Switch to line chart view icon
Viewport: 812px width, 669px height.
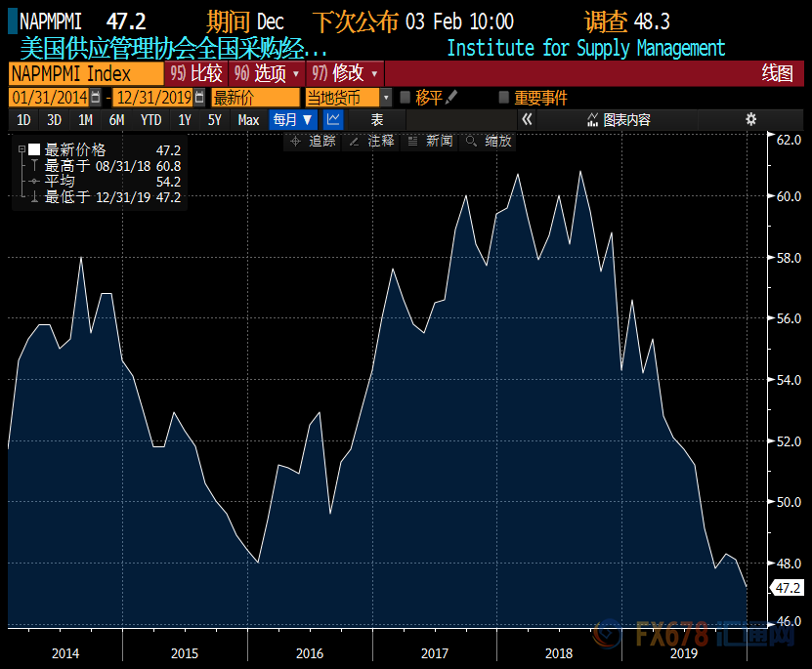[x=333, y=119]
